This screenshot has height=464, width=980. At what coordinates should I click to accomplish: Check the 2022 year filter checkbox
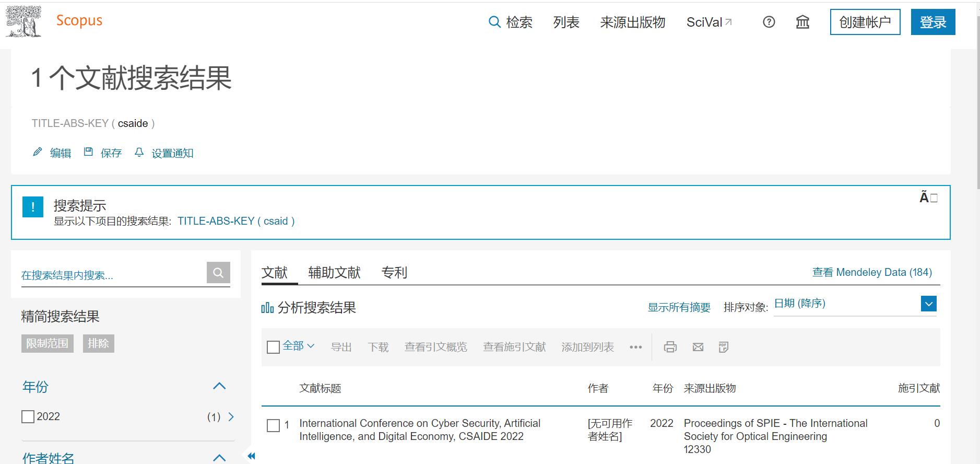(x=28, y=416)
